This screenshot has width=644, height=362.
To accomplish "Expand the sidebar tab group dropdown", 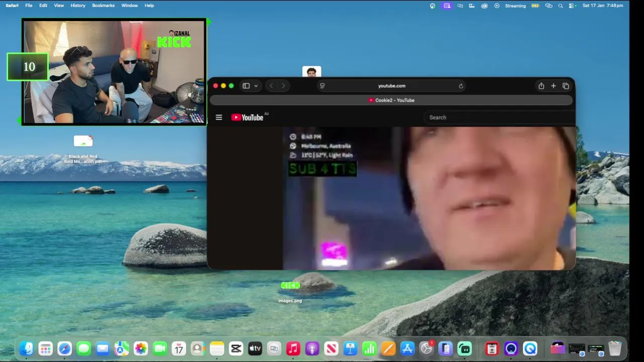I will click(x=256, y=86).
